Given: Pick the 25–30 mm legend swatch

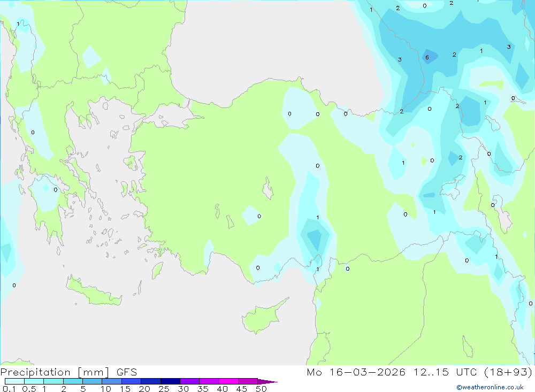Looking at the screenshot, I should (x=170, y=381).
